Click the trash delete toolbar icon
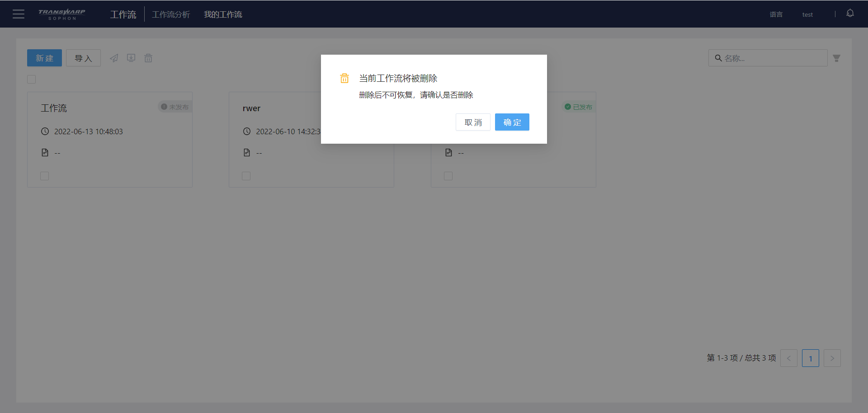Screen dimensions: 868x413 tap(148, 58)
